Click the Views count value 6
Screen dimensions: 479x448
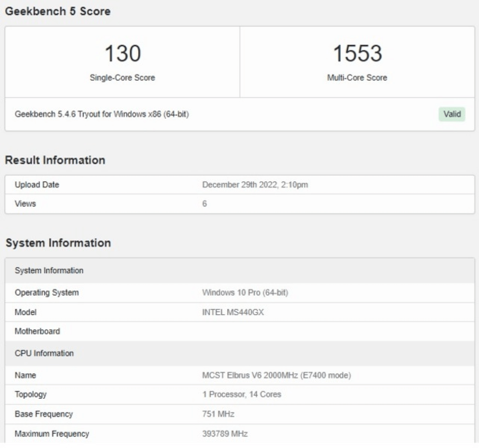[205, 204]
